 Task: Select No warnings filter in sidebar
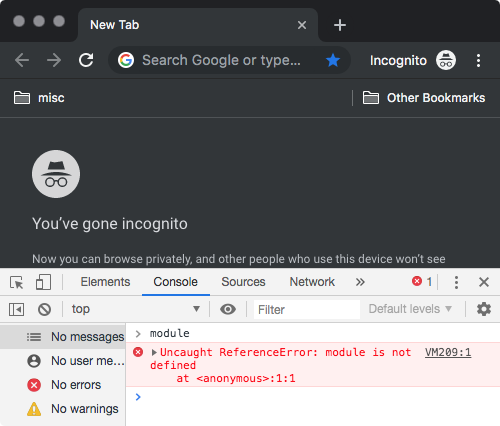point(63,409)
